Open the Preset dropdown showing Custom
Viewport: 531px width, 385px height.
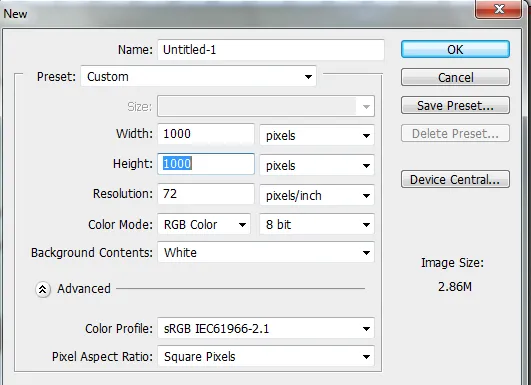point(198,77)
